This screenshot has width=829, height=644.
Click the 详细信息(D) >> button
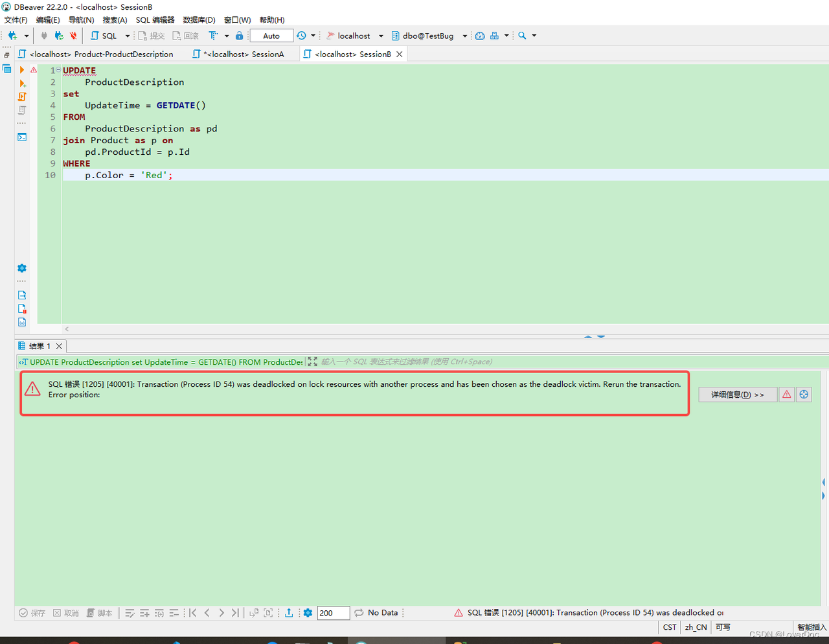click(x=738, y=395)
